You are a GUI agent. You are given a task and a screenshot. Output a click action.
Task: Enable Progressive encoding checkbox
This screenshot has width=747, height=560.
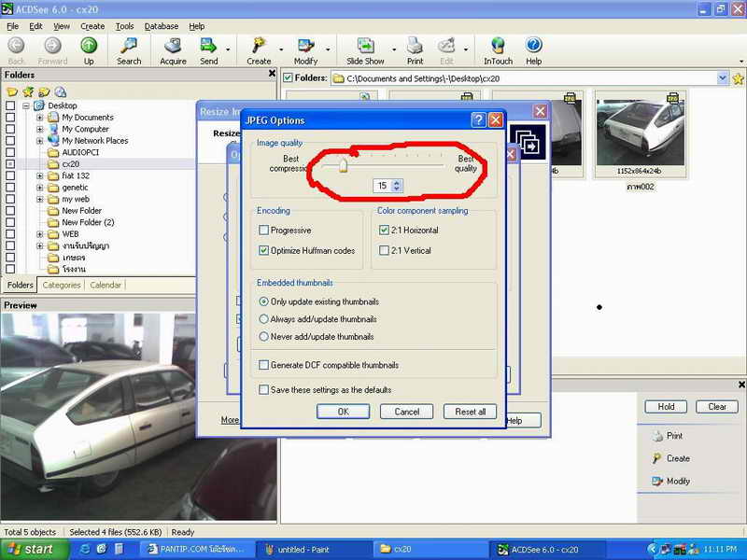[263, 230]
